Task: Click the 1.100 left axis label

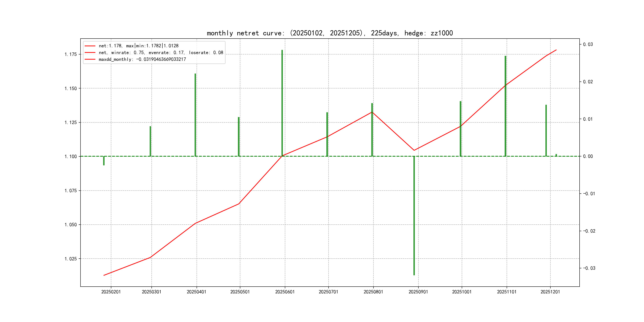Action: [71, 156]
